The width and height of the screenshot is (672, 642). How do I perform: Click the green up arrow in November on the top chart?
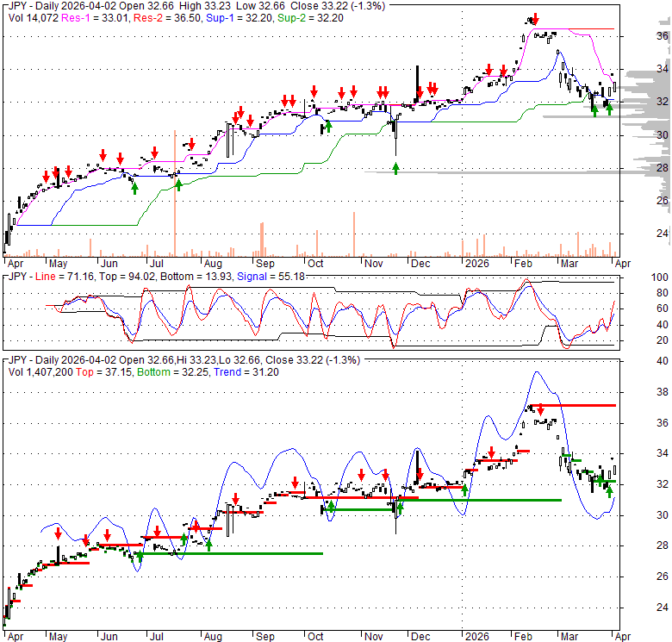(x=395, y=168)
